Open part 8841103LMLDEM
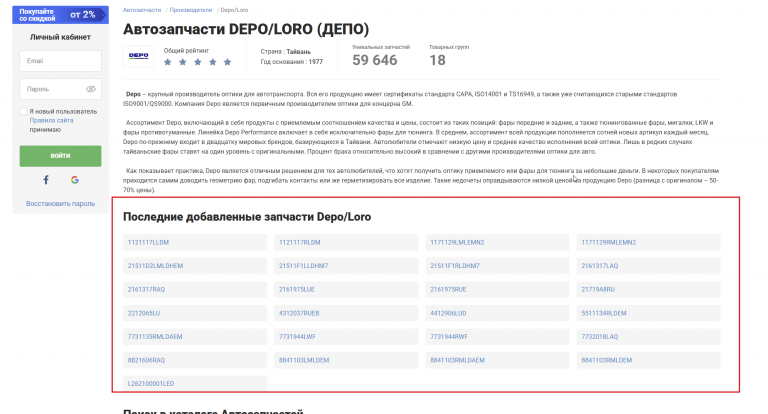Screen dimensions: 768x414 coord(346,360)
